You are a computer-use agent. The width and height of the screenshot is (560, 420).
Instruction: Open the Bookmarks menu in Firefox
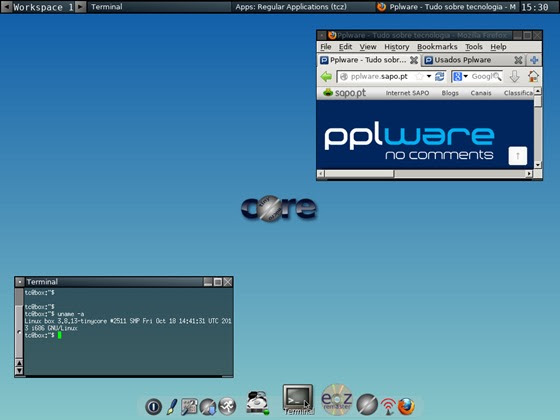(437, 47)
